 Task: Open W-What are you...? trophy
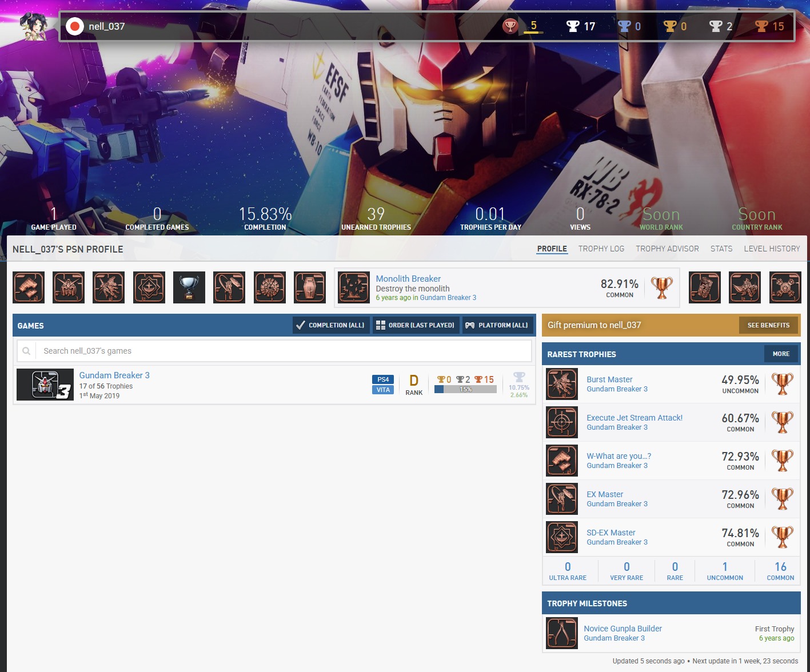[619, 456]
